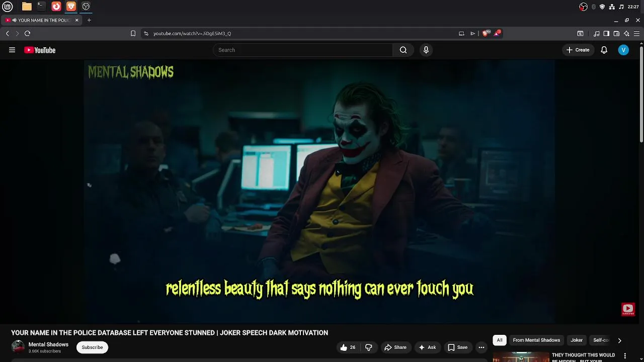The height and width of the screenshot is (362, 644).
Task: Click the Ask button
Action: click(427, 347)
